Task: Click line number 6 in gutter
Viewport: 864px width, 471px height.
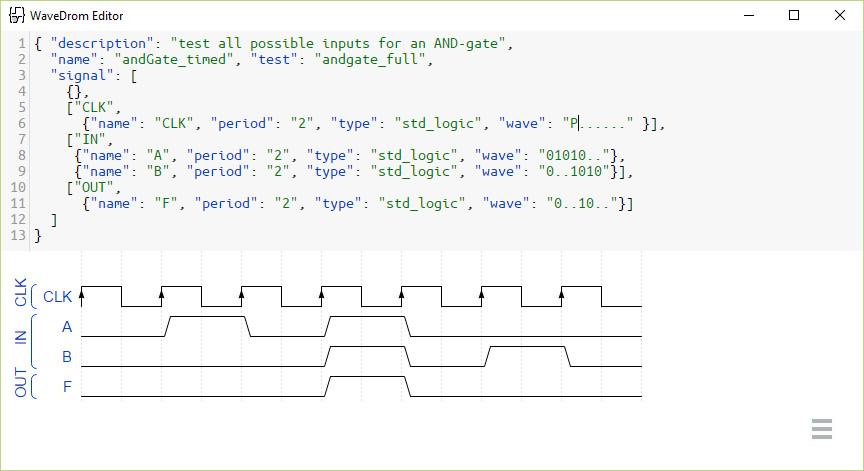Action: (21, 123)
